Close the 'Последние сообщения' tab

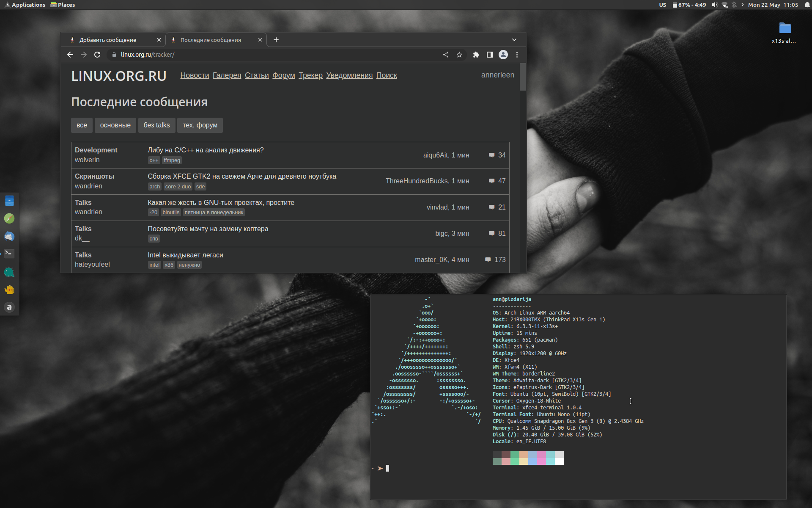click(260, 40)
